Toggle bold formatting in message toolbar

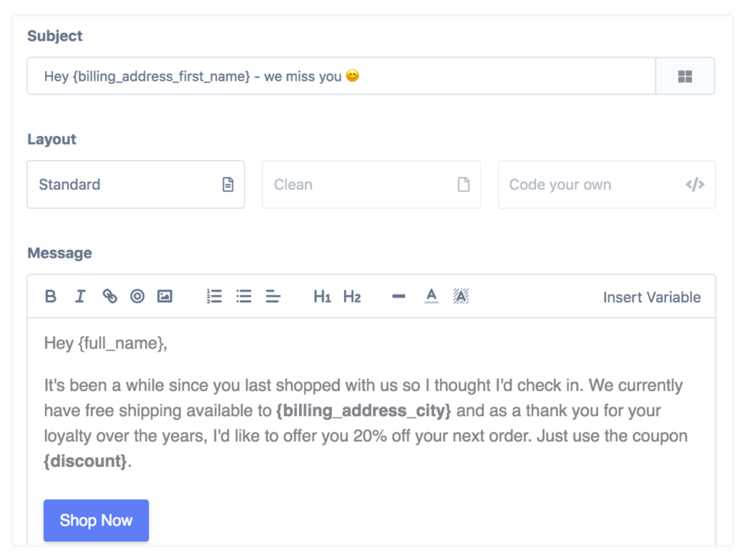tap(50, 296)
